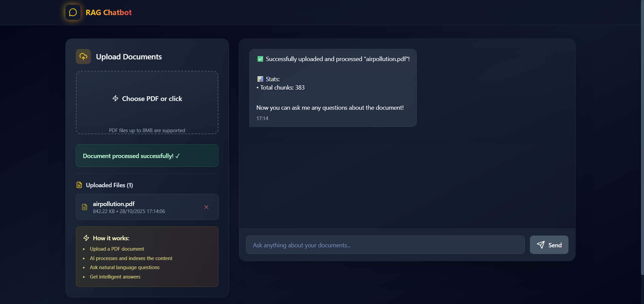
Task: Click the green checkmark icon in success message
Action: click(x=260, y=59)
